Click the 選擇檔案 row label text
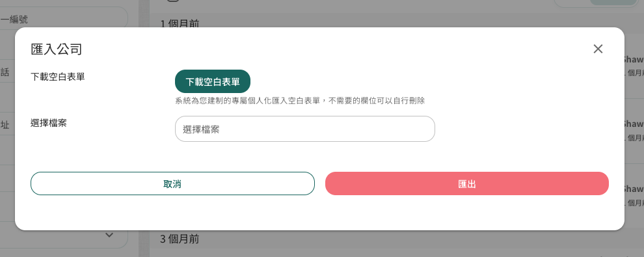644x257 pixels. tap(49, 123)
